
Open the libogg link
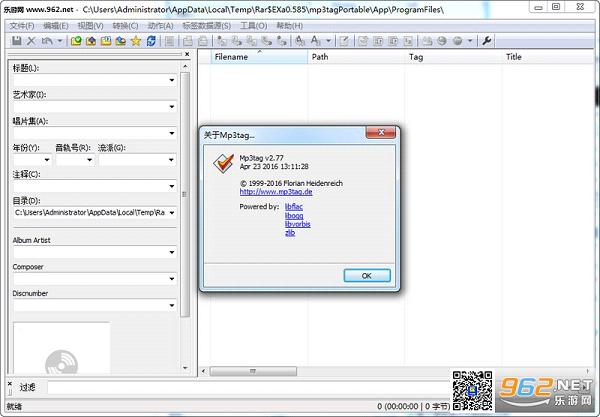(x=294, y=215)
